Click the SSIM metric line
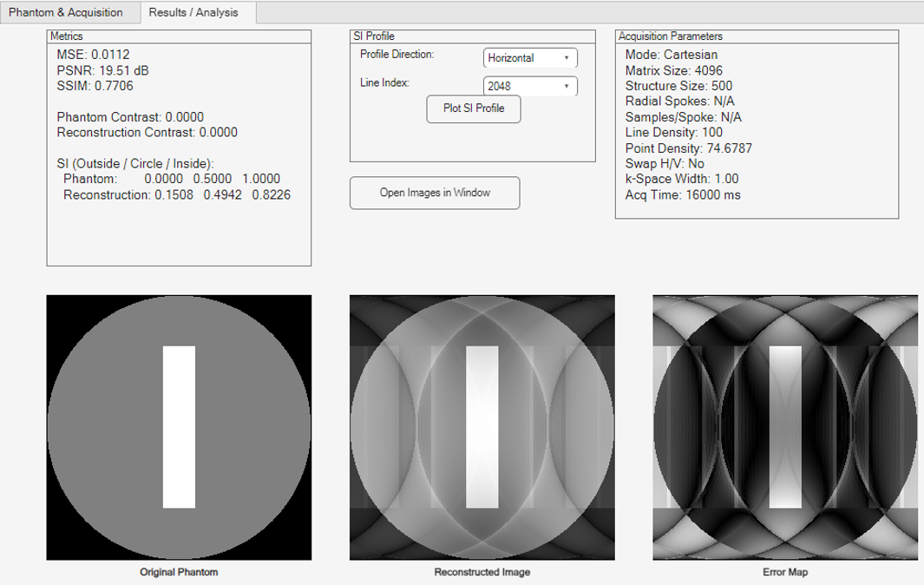This screenshot has width=924, height=585. [95, 86]
